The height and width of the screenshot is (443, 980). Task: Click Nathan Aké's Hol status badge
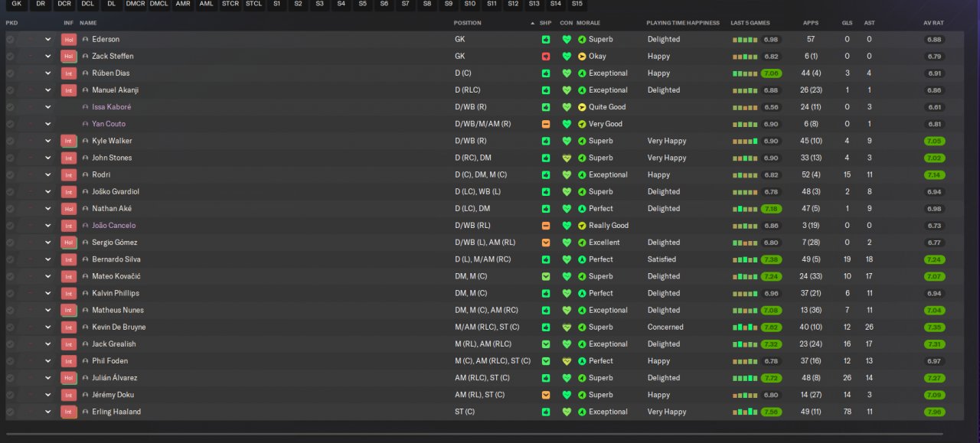(x=68, y=209)
